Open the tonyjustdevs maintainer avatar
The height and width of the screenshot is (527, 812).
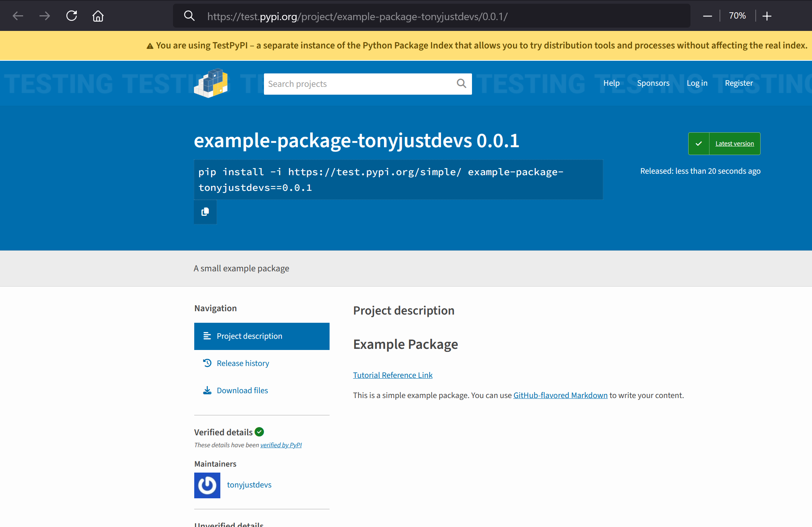207,485
